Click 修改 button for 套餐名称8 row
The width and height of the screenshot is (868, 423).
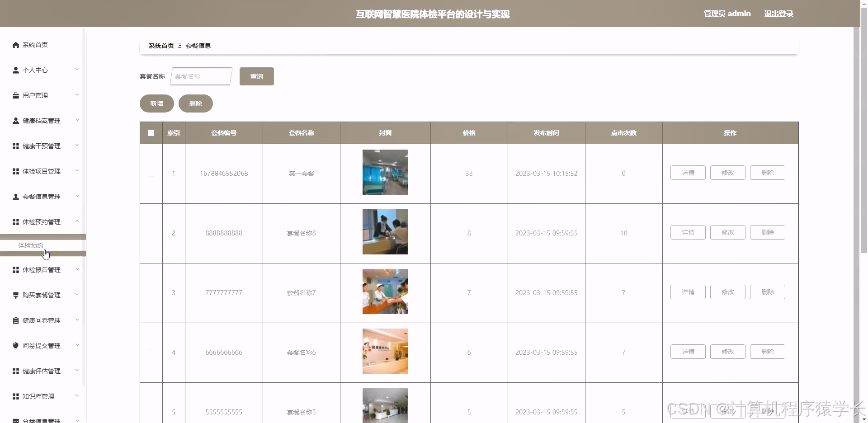pos(728,232)
